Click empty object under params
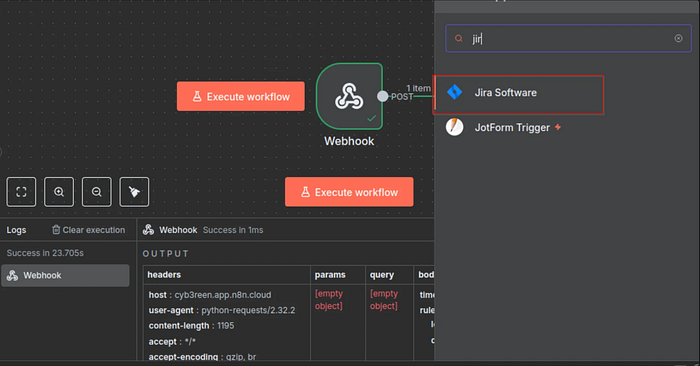700x366 pixels. [x=329, y=299]
